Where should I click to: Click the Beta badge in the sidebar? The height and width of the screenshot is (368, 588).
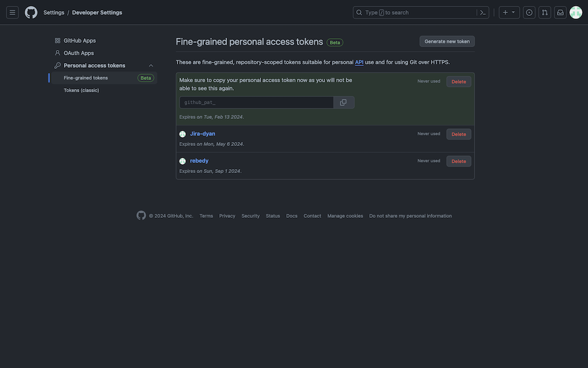[x=145, y=78]
